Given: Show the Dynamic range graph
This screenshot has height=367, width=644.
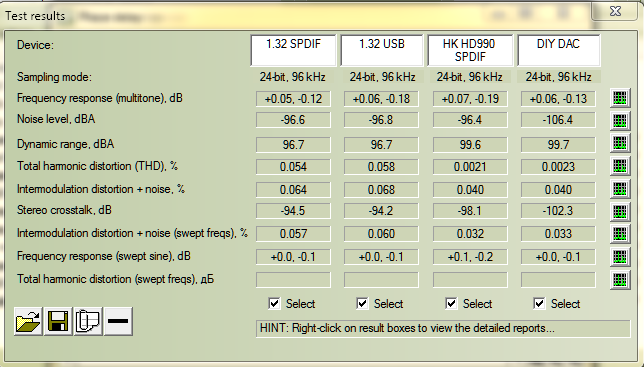Looking at the screenshot, I should (x=620, y=143).
